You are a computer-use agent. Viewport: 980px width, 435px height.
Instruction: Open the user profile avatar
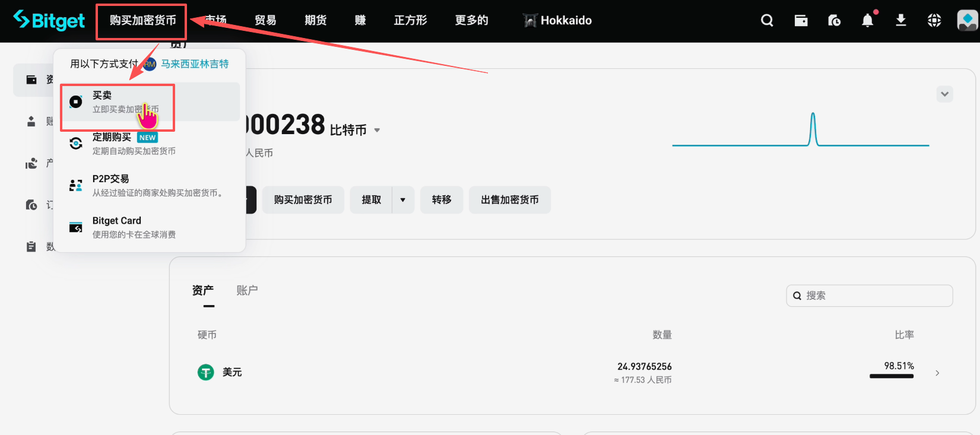click(967, 21)
